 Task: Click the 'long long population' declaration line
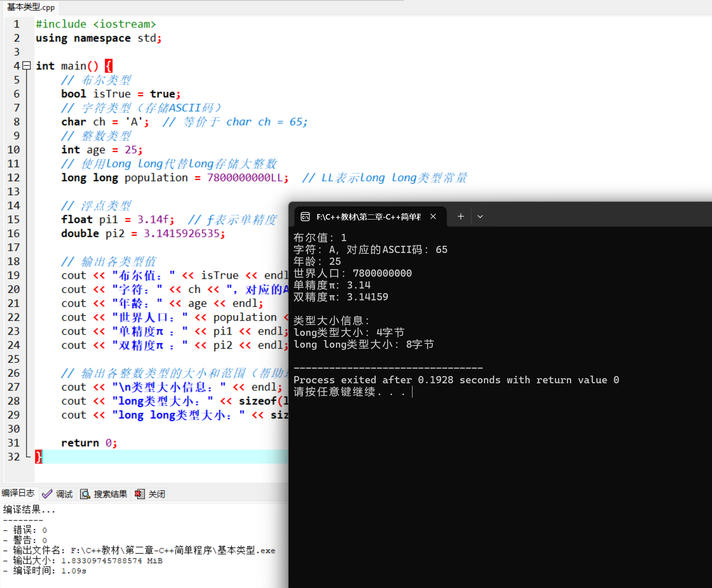pyautogui.click(x=175, y=178)
